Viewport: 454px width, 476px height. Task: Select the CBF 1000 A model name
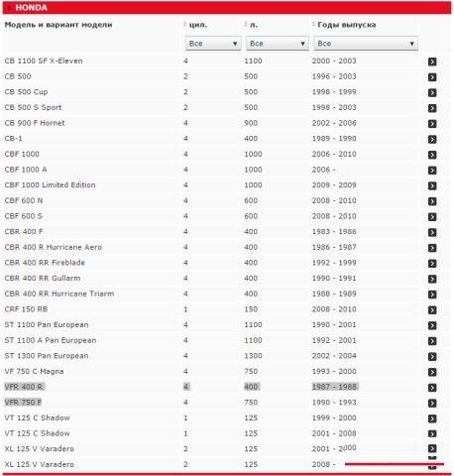tap(26, 170)
